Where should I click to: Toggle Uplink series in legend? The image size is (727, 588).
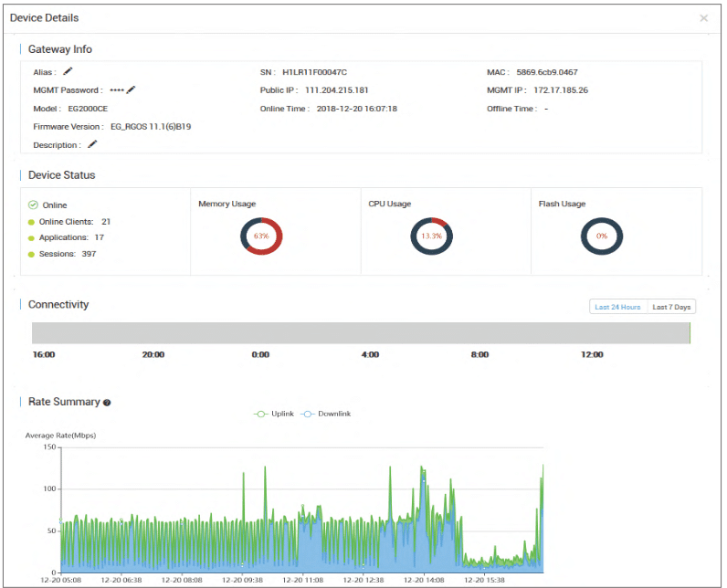(x=274, y=414)
